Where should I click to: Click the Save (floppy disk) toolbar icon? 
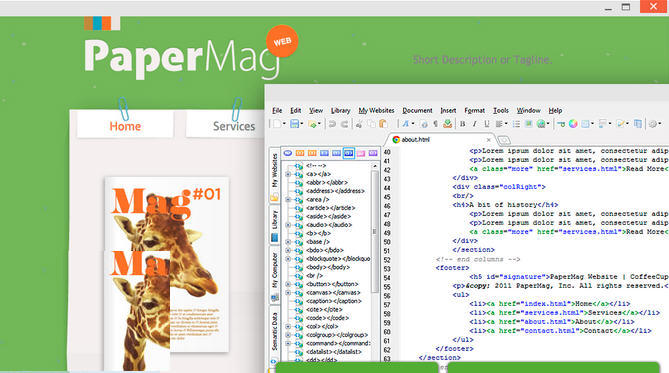294,124
